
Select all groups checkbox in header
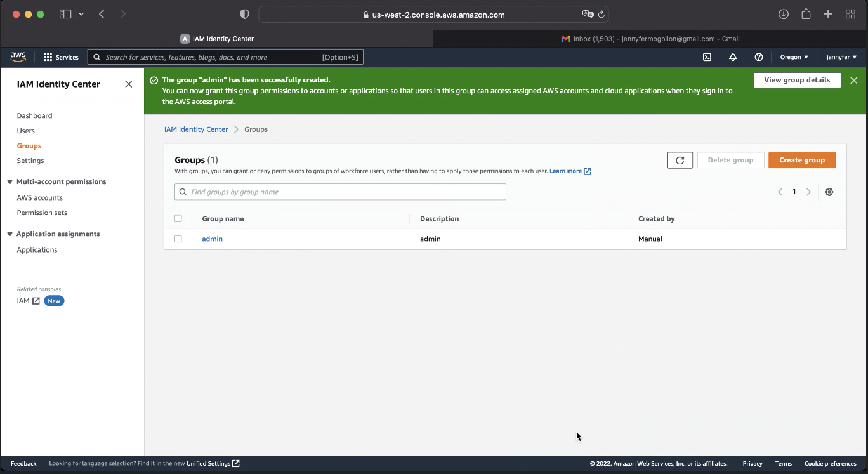click(178, 219)
